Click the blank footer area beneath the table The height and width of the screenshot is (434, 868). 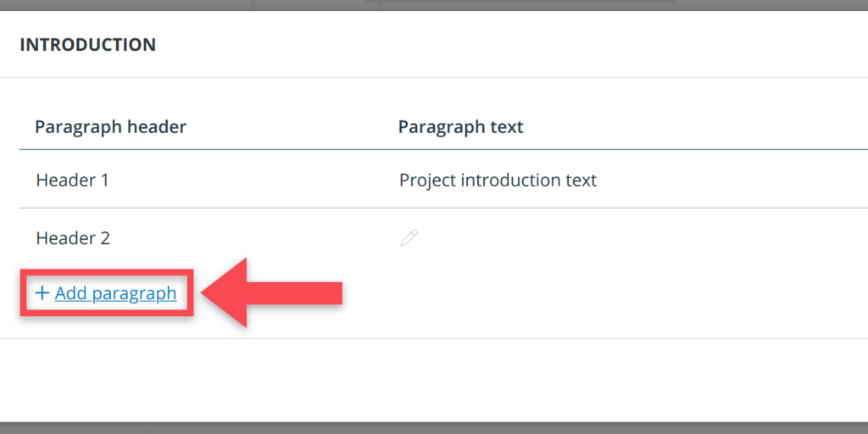click(x=434, y=380)
